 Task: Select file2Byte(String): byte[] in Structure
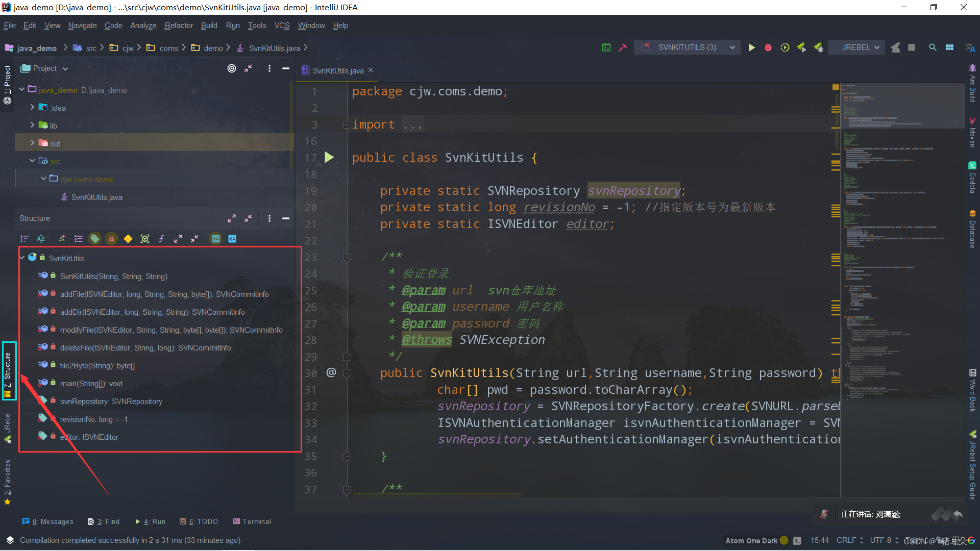pos(97,366)
